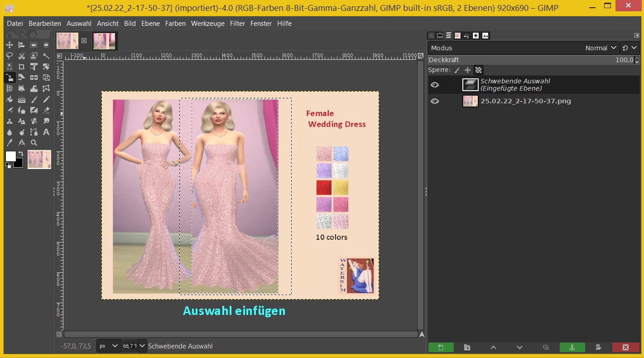
Task: Anchor the floating selection with anchor button
Action: click(572, 348)
